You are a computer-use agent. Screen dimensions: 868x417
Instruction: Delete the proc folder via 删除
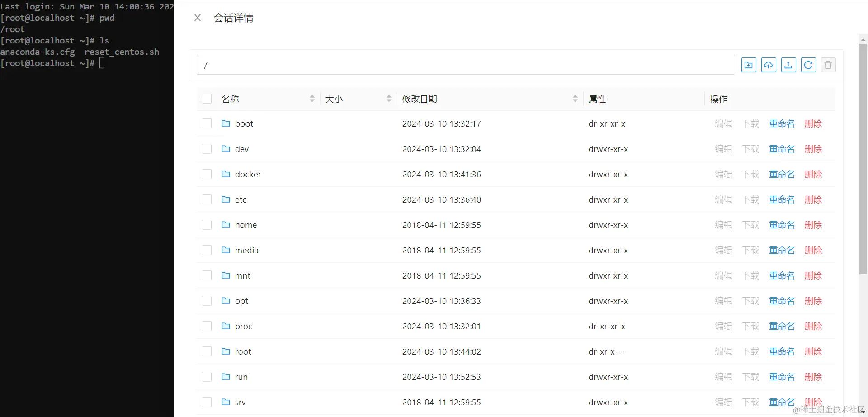coord(813,326)
